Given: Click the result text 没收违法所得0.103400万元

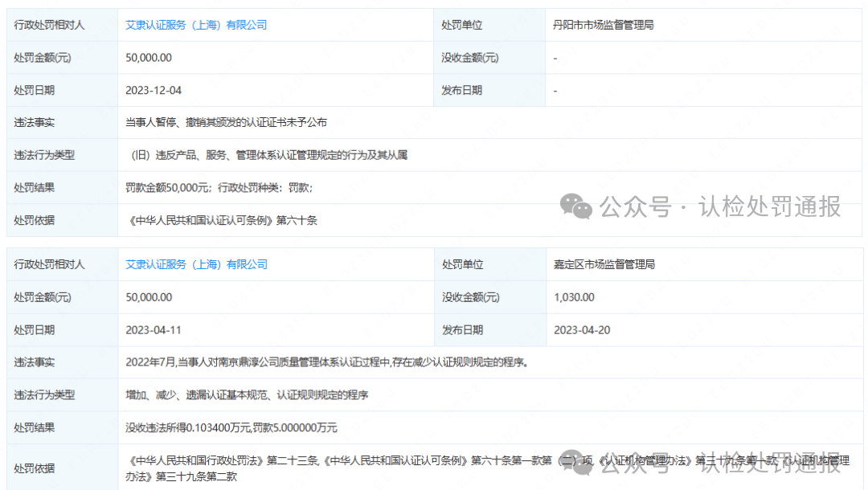Looking at the screenshot, I should tap(231, 427).
